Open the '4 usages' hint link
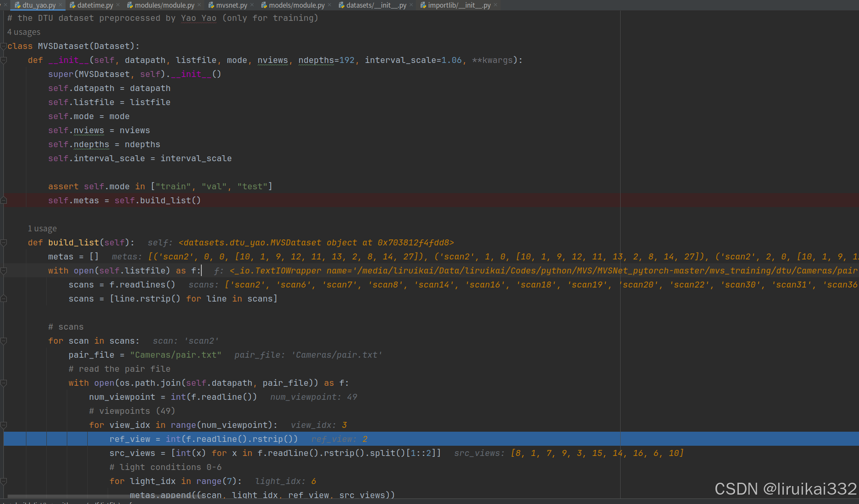The width and height of the screenshot is (859, 504). (x=24, y=32)
